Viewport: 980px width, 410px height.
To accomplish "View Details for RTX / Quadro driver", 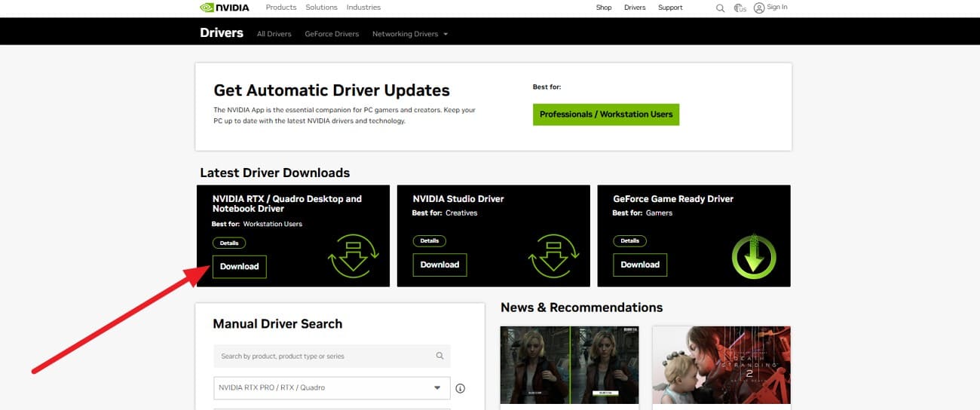I will point(229,243).
